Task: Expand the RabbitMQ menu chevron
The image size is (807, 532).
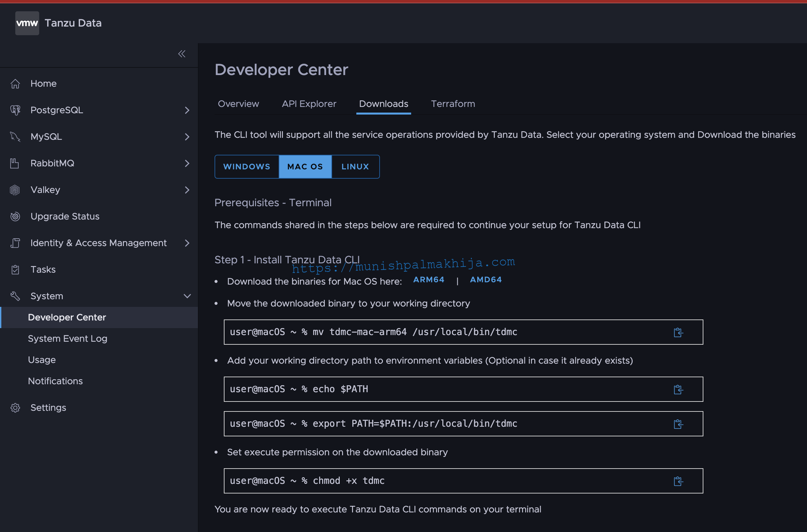Action: (187, 163)
